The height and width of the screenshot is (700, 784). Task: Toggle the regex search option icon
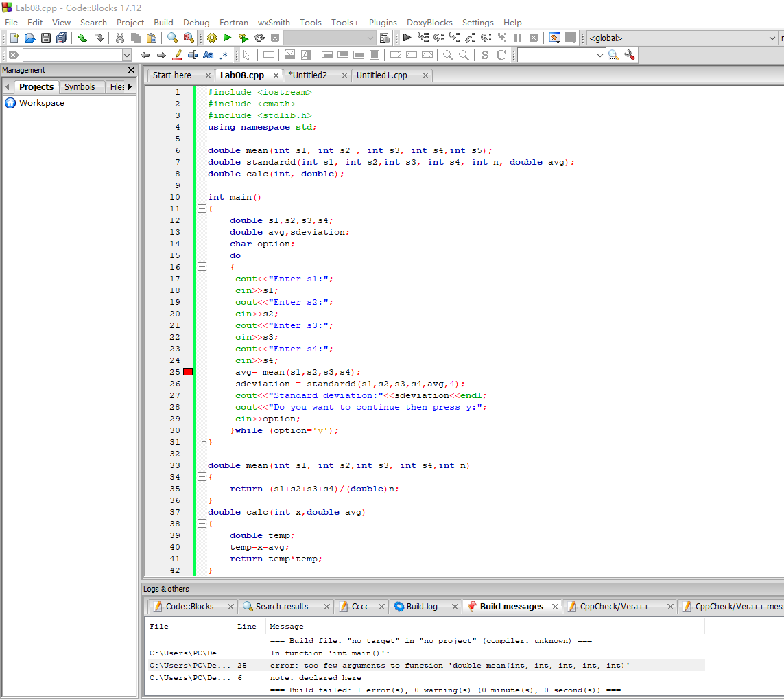[x=223, y=55]
